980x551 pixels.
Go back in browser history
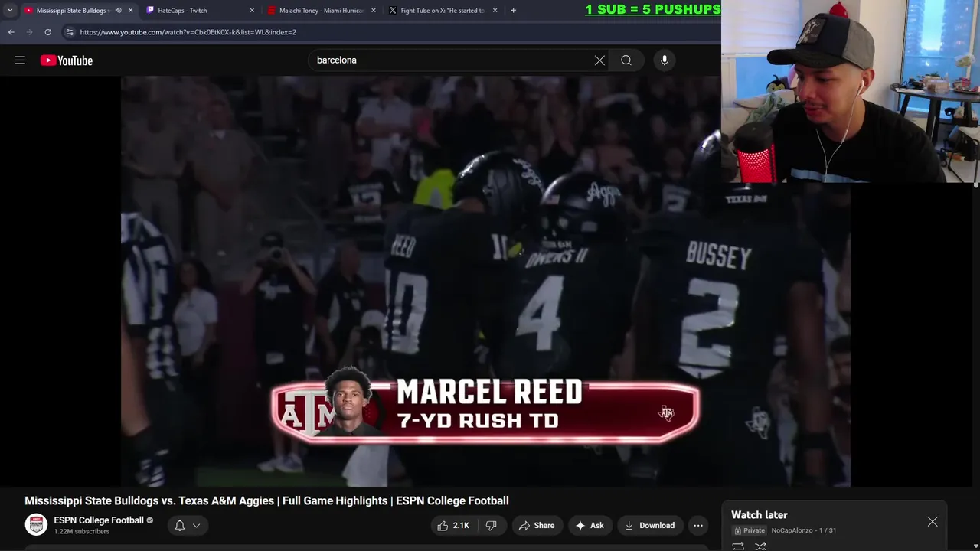[x=11, y=32]
